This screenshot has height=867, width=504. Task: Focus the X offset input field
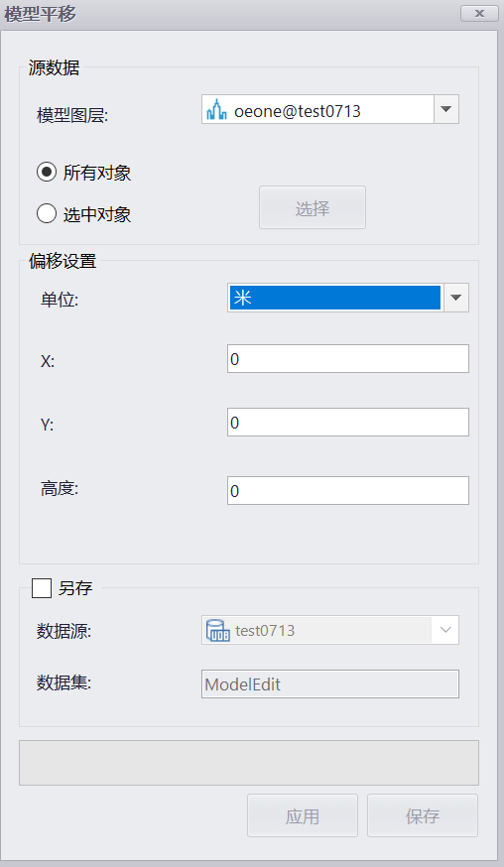click(x=348, y=359)
